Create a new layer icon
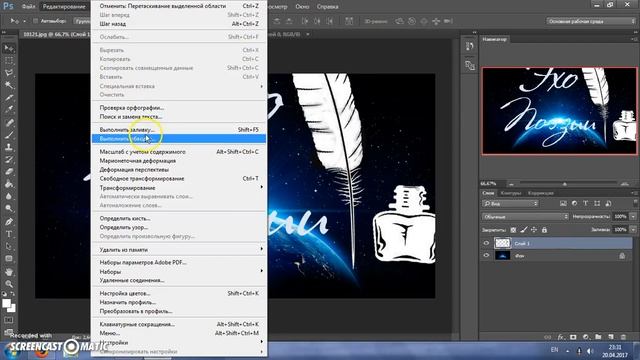 coord(611,337)
